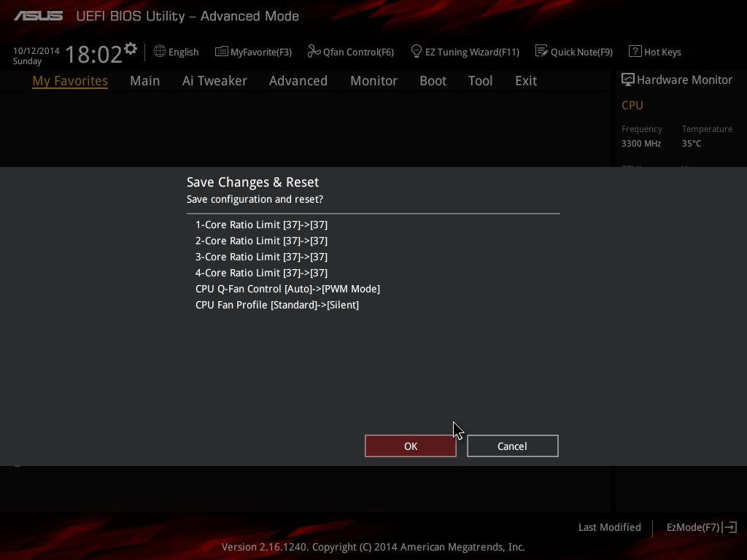Viewport: 747px width, 560px height.
Task: Go to the Advanced tab
Action: [298, 80]
